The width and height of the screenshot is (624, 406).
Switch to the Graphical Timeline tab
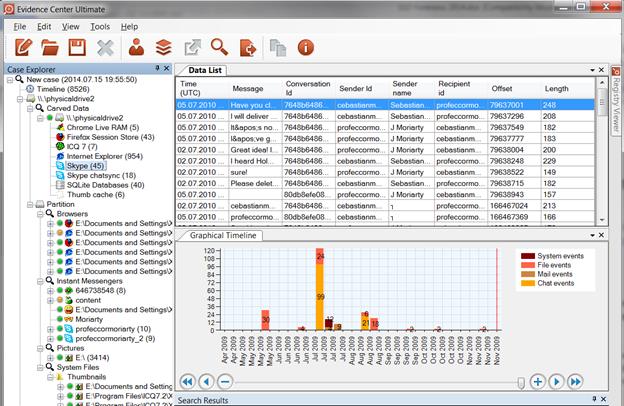(x=223, y=235)
